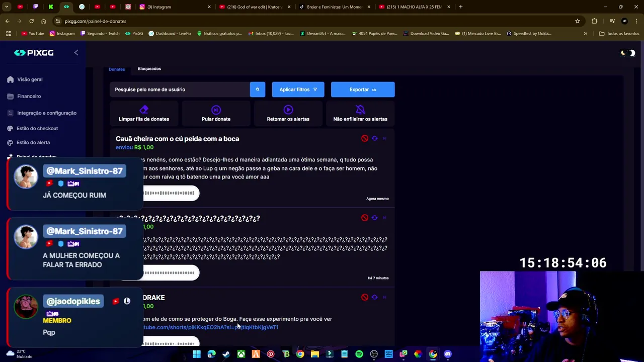The image size is (644, 362).
Task: Open the Aplicar filtros filter options
Action: [x=298, y=89]
